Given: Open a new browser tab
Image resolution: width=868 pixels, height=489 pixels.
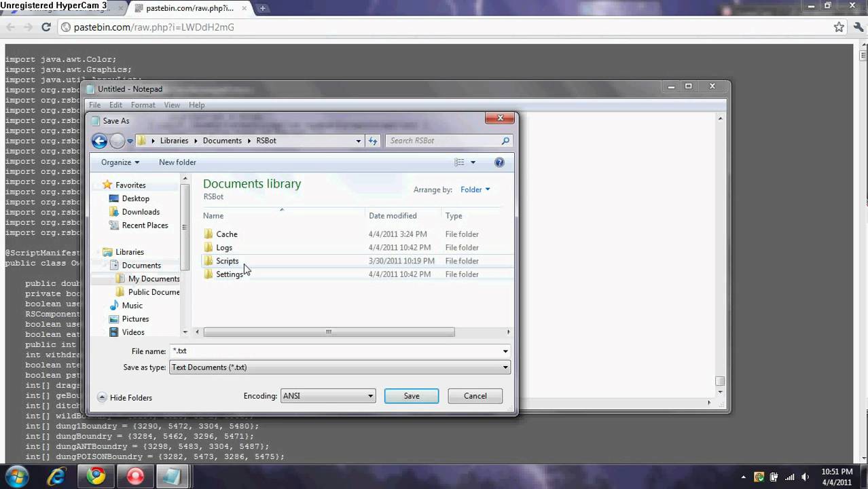Looking at the screenshot, I should pyautogui.click(x=262, y=8).
